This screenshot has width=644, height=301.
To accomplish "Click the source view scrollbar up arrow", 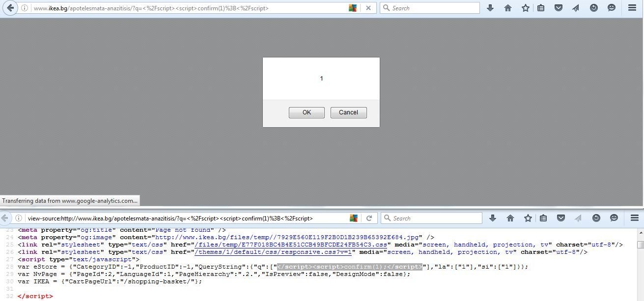I will click(640, 232).
